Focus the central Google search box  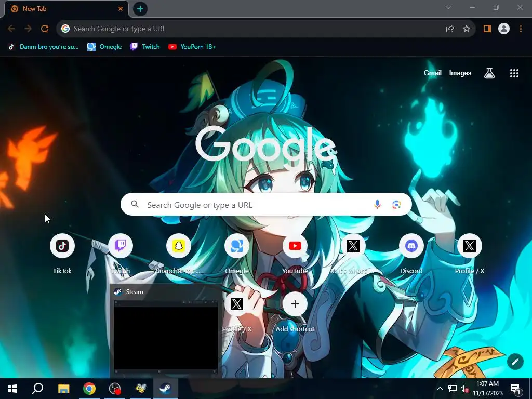(x=266, y=205)
